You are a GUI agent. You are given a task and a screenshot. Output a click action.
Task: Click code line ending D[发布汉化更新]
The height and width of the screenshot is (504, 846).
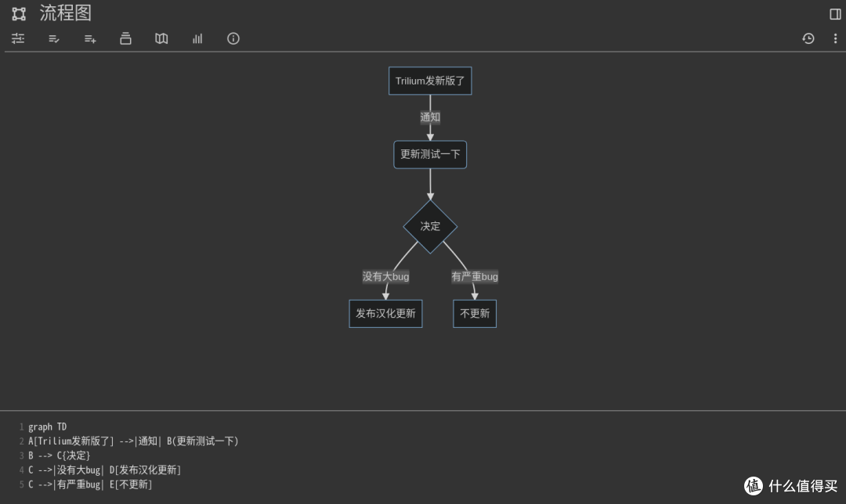(105, 470)
